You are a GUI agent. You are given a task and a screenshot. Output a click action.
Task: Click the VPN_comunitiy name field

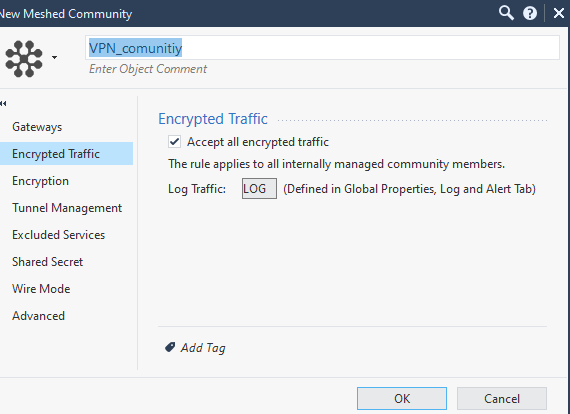click(322, 48)
